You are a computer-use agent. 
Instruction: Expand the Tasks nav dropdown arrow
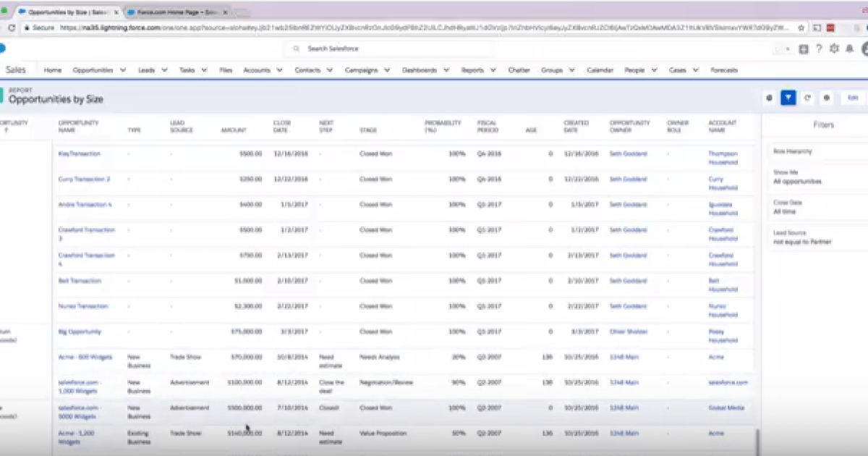click(x=205, y=70)
